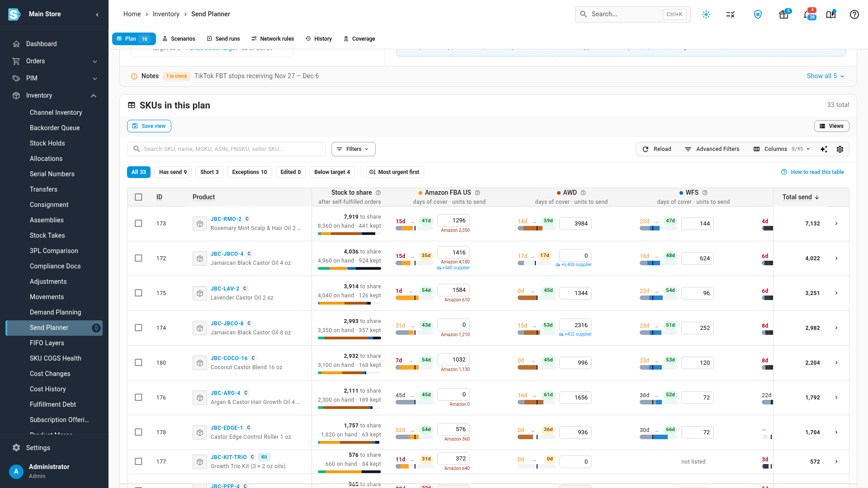Check the row checkbox for ID 176
Viewport: 868px width, 488px height.
point(138,398)
